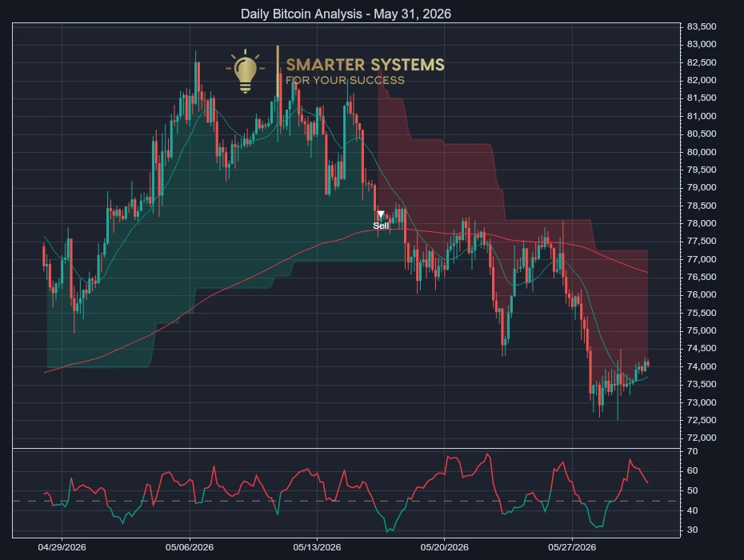Click the 82,500 price axis label
744x560 pixels.
click(x=702, y=62)
